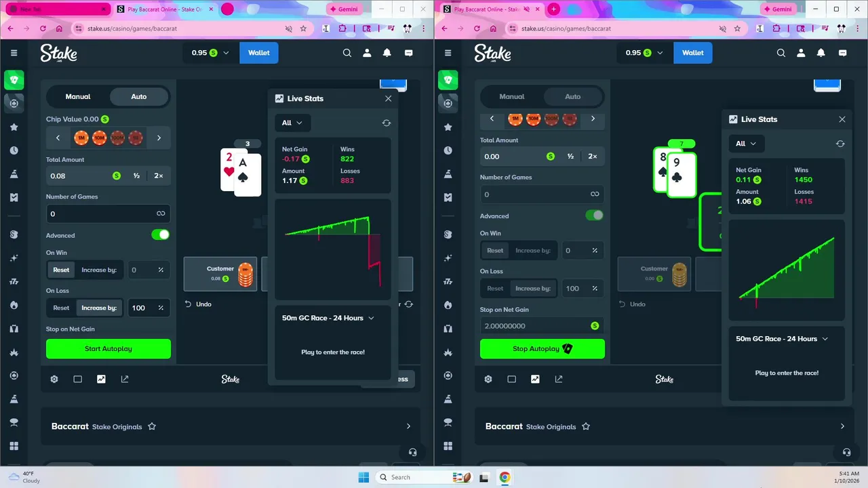Select the 100M chip in right window

[551, 119]
